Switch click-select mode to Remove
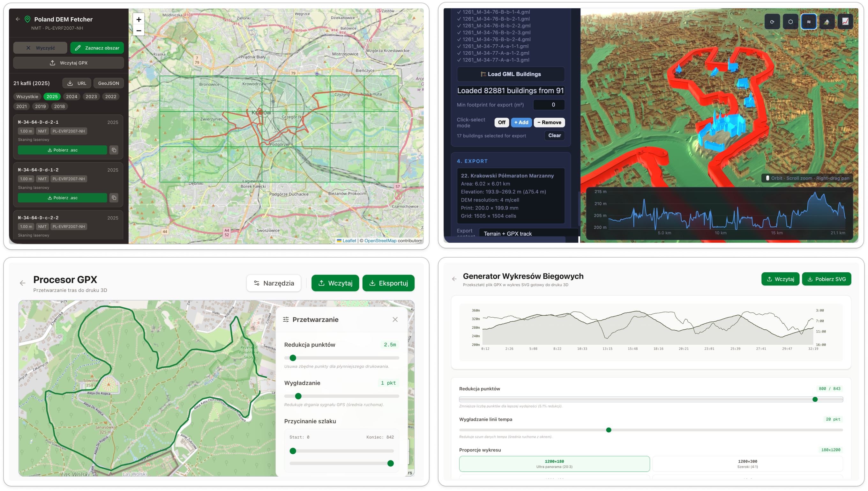 (x=549, y=122)
